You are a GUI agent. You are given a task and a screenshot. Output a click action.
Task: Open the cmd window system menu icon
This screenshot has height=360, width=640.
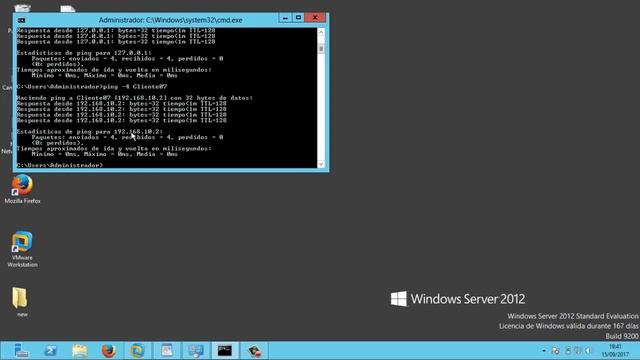point(21,20)
